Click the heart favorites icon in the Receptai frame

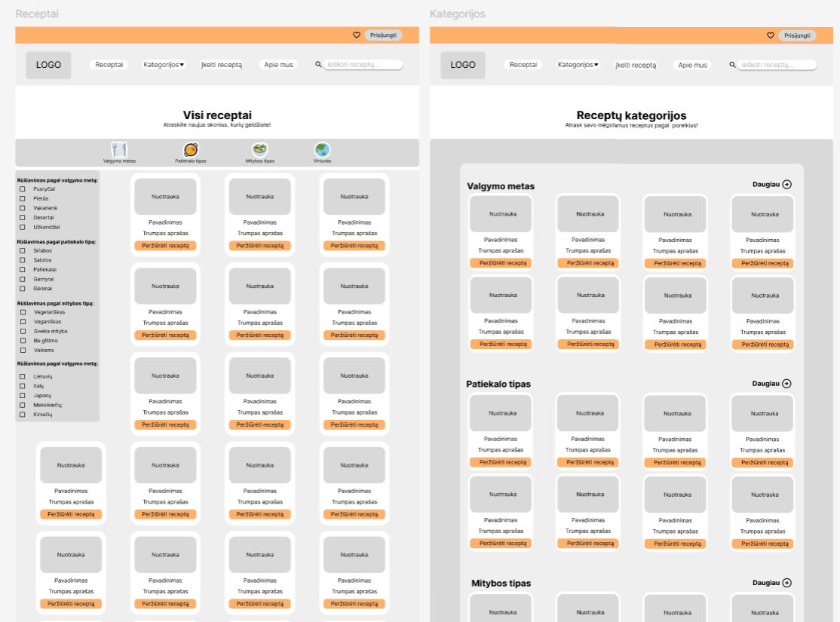click(357, 35)
